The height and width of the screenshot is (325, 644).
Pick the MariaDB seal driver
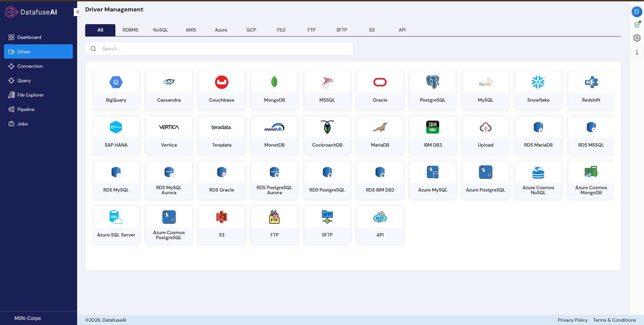coord(380,136)
